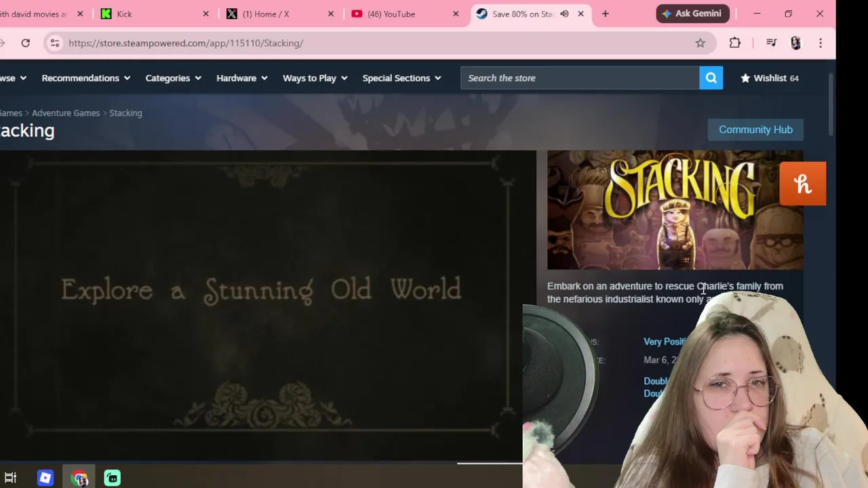The width and height of the screenshot is (868, 488).
Task: Open the blue app in taskbar
Action: [45, 478]
